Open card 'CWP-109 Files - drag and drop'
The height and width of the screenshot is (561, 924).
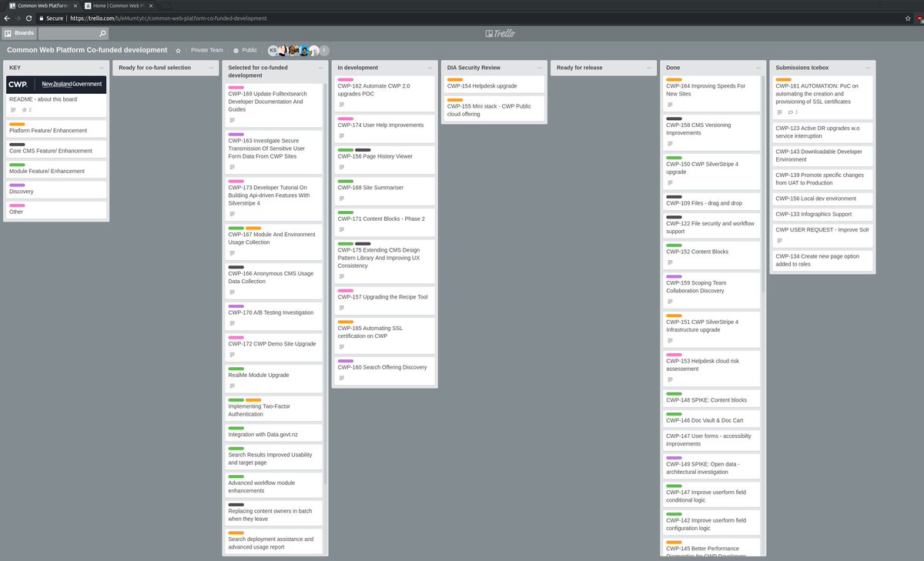click(x=712, y=200)
